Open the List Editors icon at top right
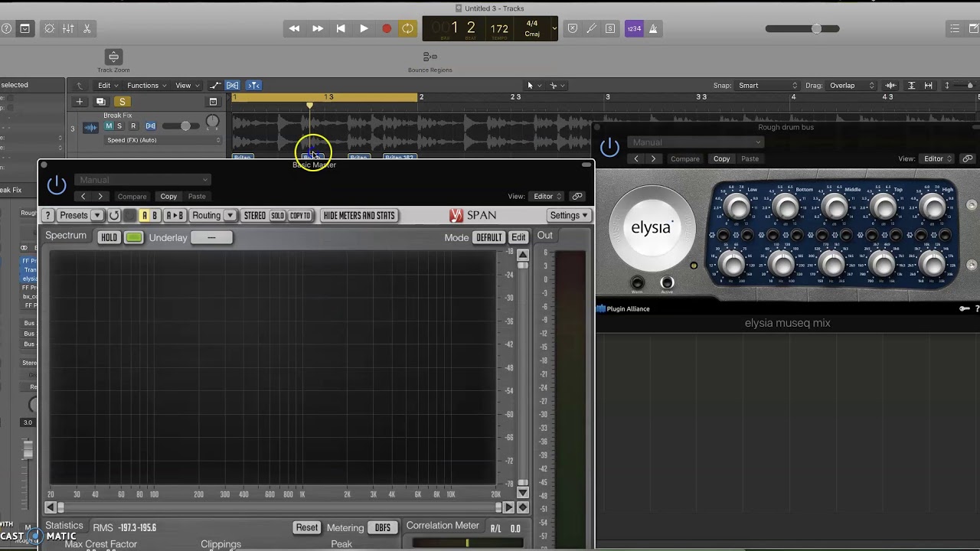The width and height of the screenshot is (980, 551). point(955,28)
